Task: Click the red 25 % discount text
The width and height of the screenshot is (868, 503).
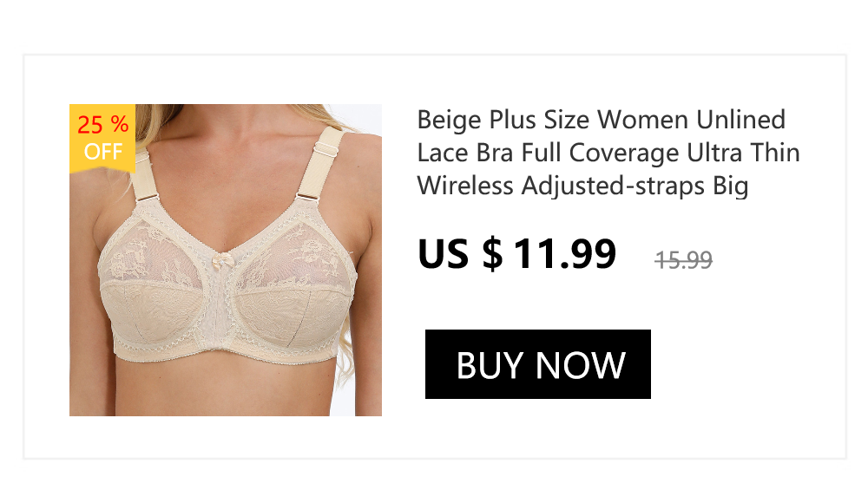Action: 102,125
